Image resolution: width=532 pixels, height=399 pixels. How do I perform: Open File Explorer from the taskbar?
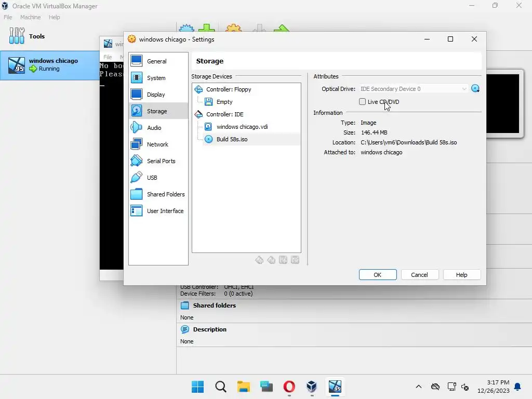243,387
